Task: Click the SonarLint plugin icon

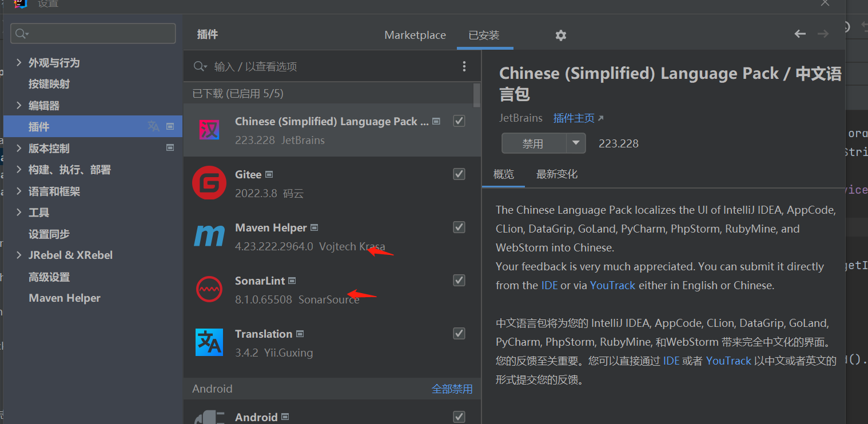Action: tap(209, 289)
